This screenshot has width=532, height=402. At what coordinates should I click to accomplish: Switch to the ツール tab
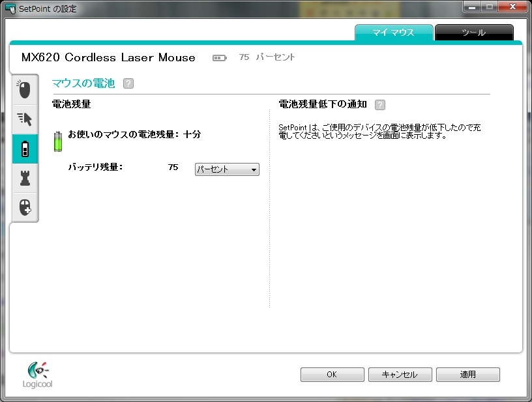(x=474, y=33)
